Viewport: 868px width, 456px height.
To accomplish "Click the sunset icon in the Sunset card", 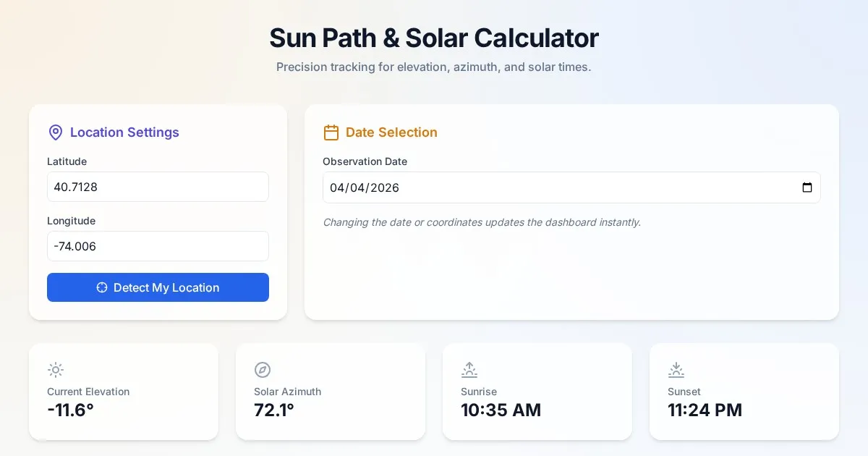I will pyautogui.click(x=676, y=370).
